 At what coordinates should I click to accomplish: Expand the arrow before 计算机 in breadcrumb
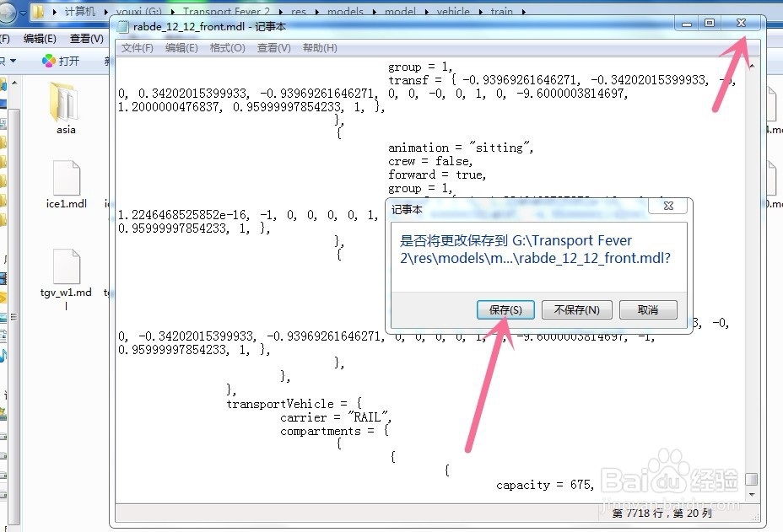[55, 12]
